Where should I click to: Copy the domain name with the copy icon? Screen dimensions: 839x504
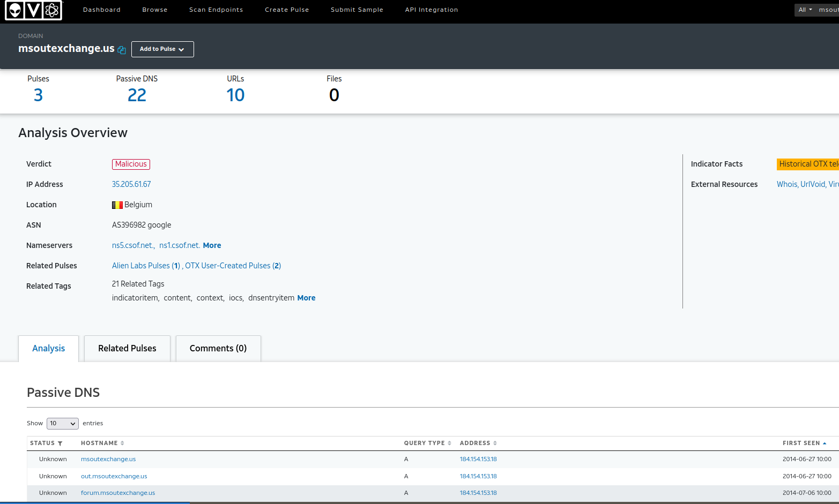click(x=122, y=50)
